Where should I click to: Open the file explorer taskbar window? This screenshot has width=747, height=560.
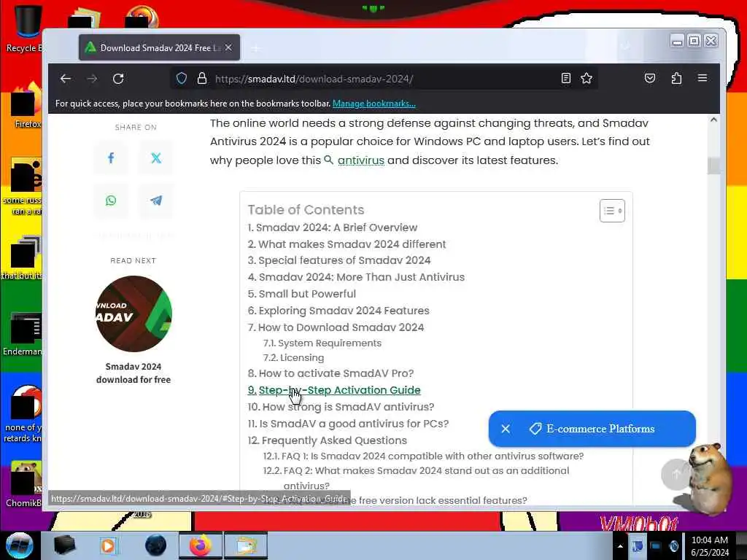[245, 545]
